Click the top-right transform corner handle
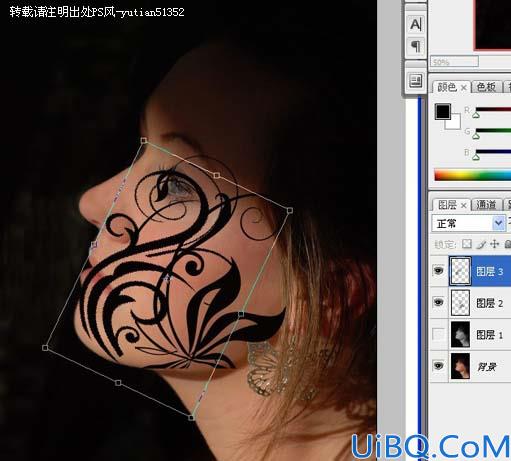The image size is (511, 461). 290,210
